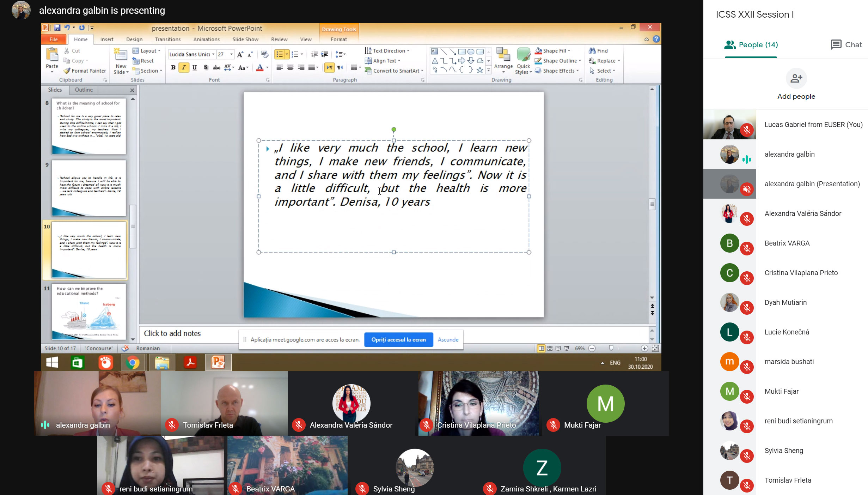The image size is (868, 495).
Task: Open the font name dropdown
Action: [213, 54]
